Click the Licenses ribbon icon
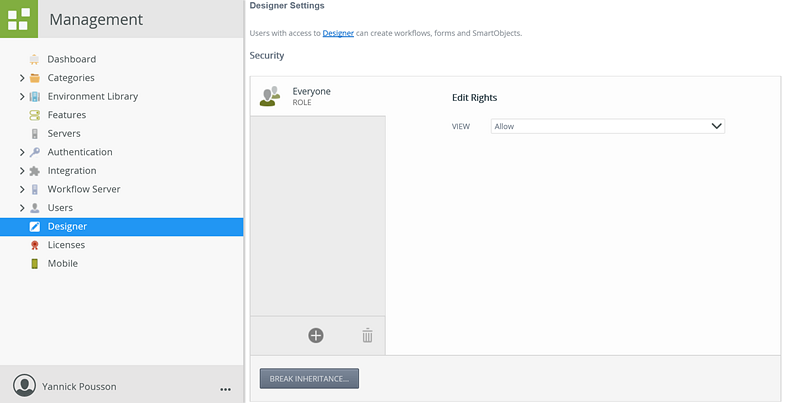800x403 pixels. [35, 245]
